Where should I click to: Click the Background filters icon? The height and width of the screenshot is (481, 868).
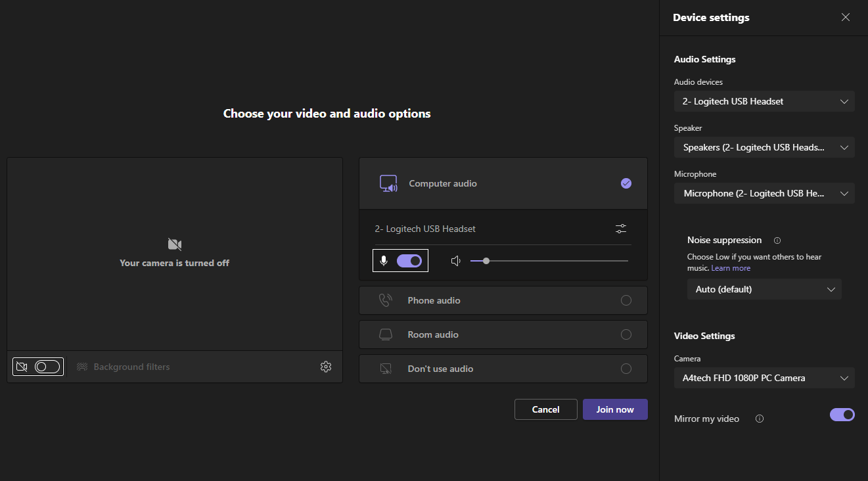(82, 367)
